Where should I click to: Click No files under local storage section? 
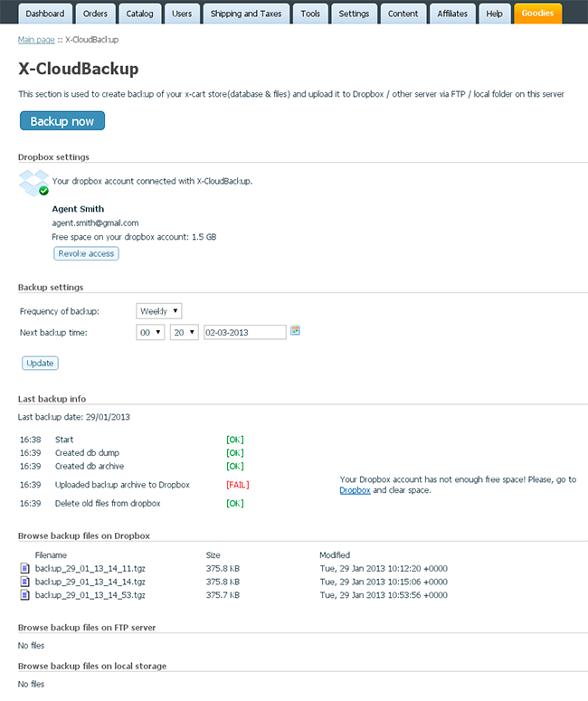tap(32, 684)
